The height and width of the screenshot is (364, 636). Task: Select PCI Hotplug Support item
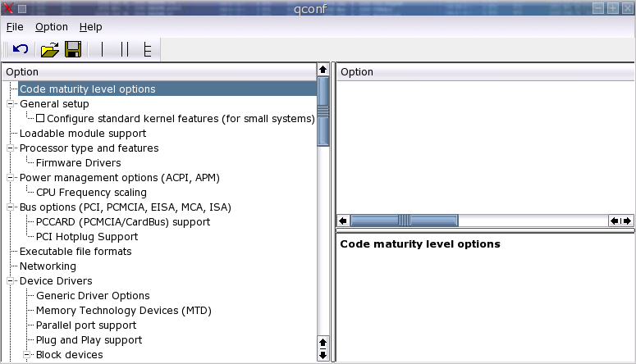[87, 237]
